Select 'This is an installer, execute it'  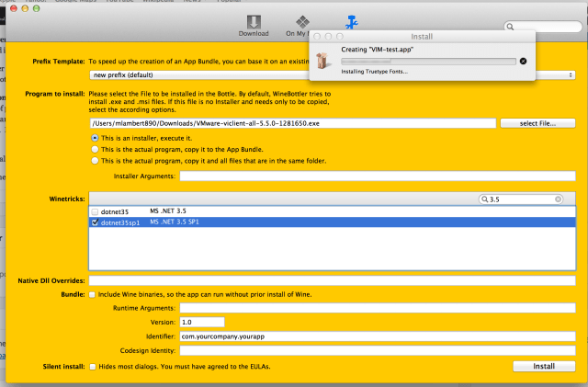95,138
